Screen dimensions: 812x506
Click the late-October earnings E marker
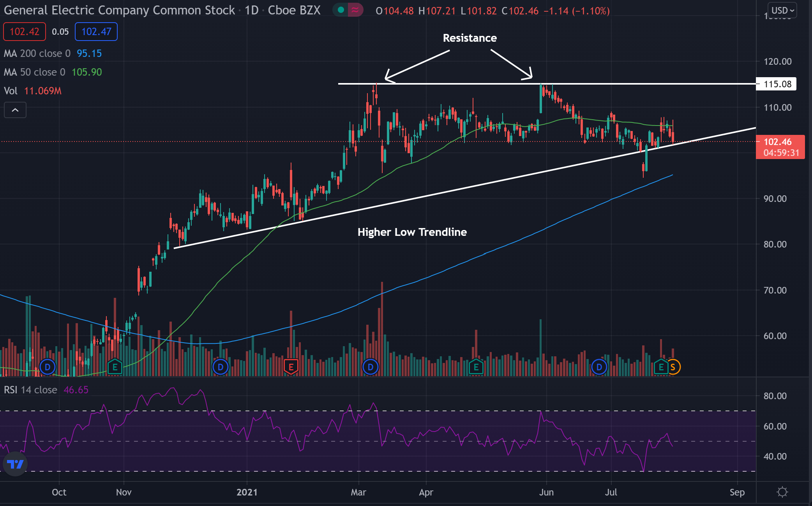pos(115,367)
